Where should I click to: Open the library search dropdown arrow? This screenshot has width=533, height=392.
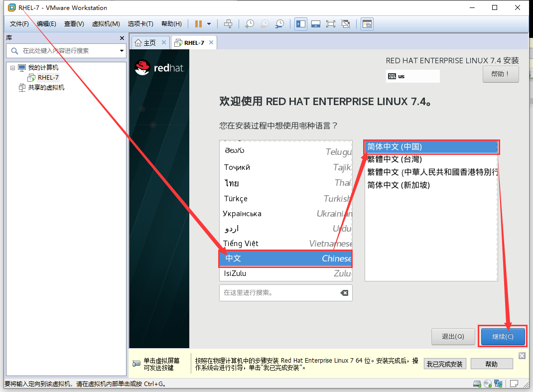[121, 51]
